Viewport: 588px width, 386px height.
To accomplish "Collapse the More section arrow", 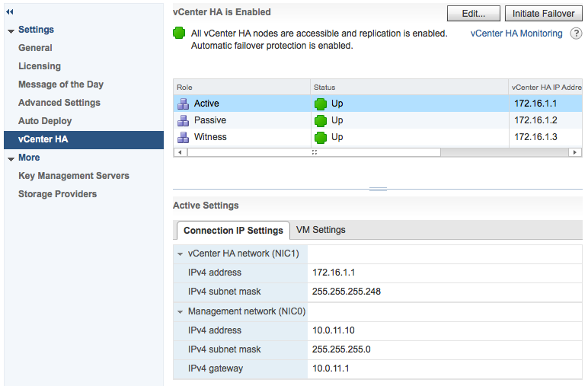I will [x=11, y=159].
